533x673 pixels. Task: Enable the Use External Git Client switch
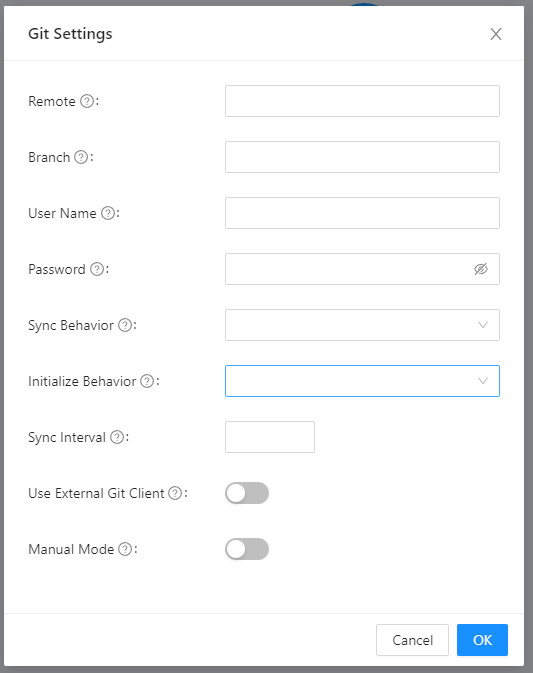247,493
